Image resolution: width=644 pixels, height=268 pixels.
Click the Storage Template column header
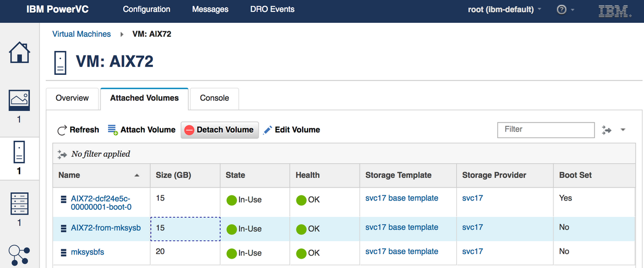pyautogui.click(x=408, y=175)
